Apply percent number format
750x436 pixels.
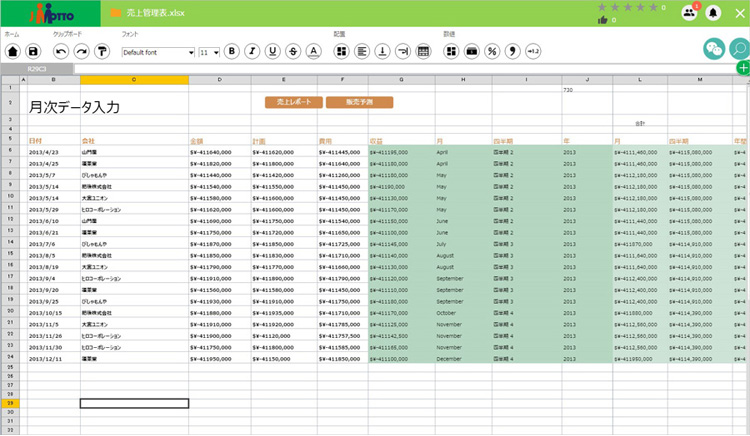coord(492,51)
